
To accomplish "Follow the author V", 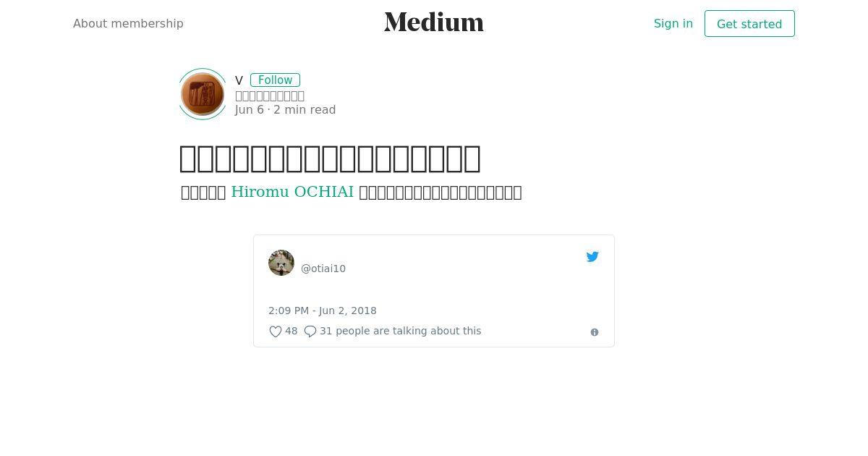I will pyautogui.click(x=275, y=80).
